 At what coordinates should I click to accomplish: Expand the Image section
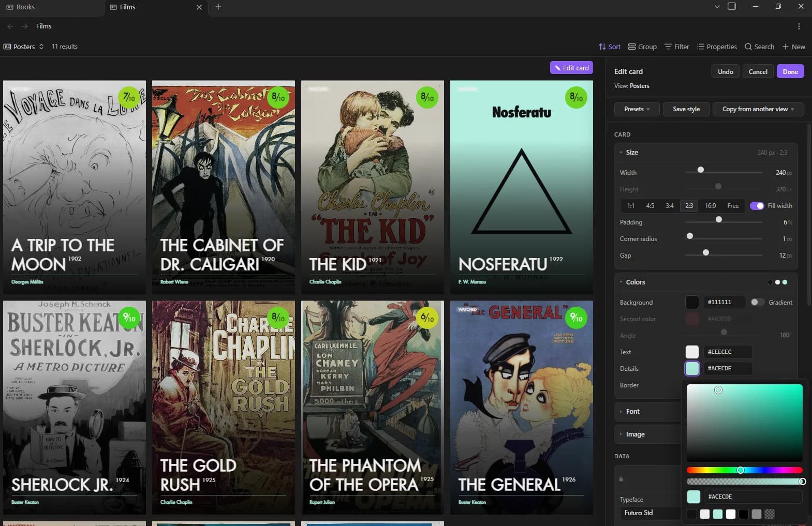635,434
